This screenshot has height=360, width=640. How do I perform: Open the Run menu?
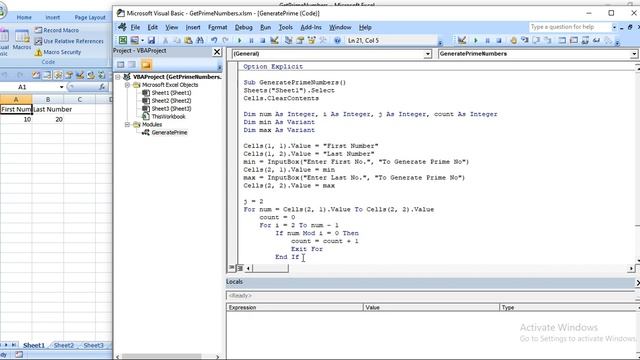tap(265, 27)
